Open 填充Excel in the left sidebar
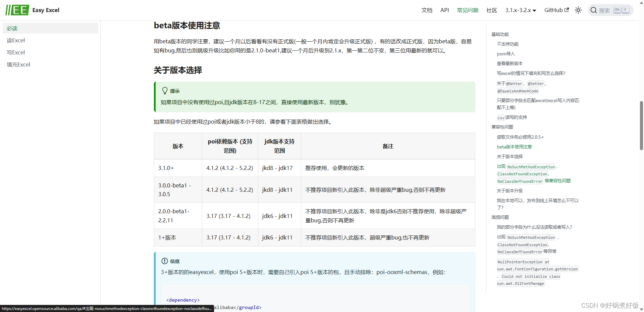This screenshot has height=312, width=644. coord(18,64)
